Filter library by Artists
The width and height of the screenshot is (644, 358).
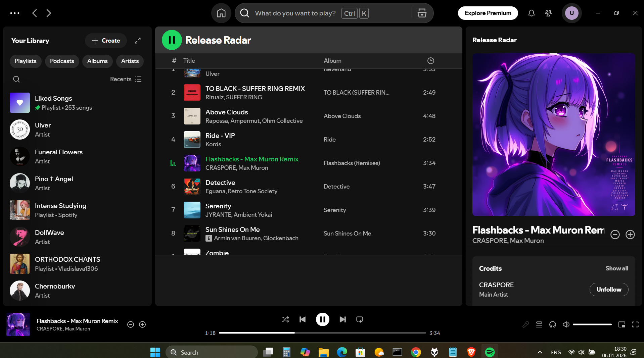pos(130,61)
